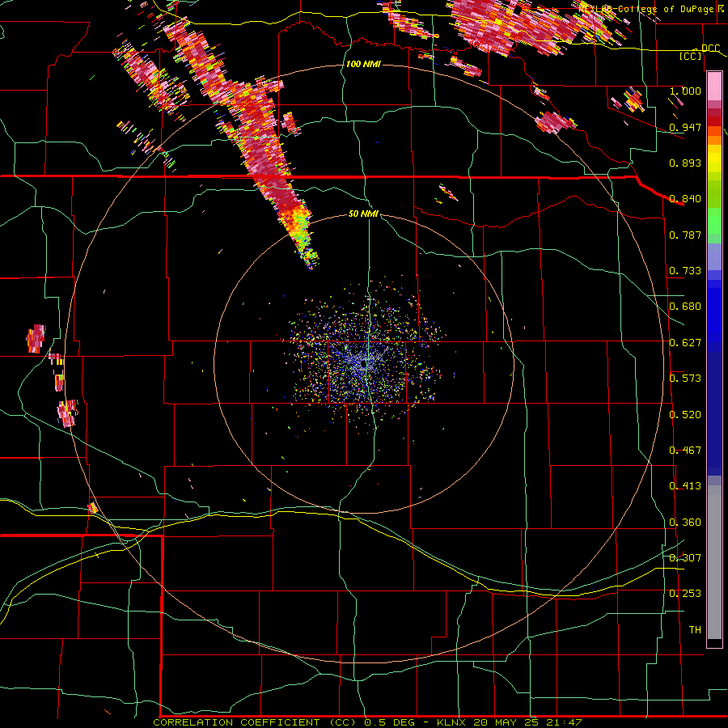Click the 0.573 scale value

(x=685, y=379)
